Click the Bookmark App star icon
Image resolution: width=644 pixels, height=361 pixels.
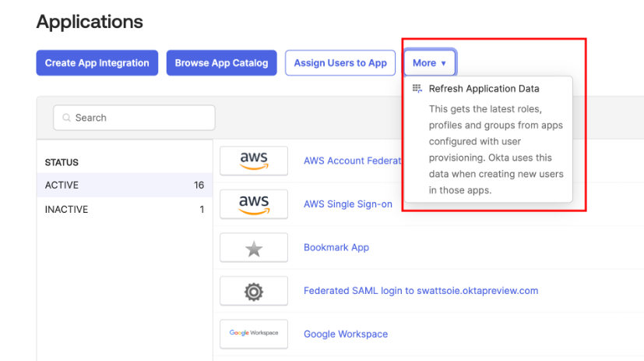click(254, 248)
